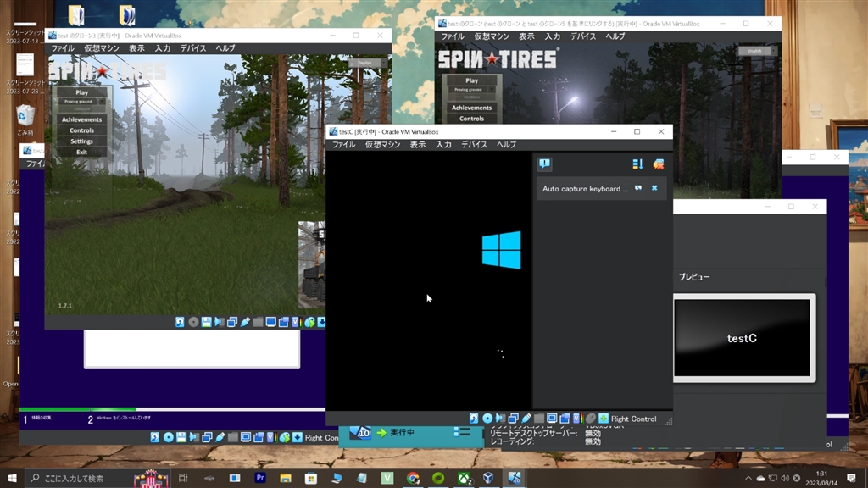868x488 pixels.
Task: Click Achievements in クローン3 Spintires menu
Action: [x=81, y=119]
